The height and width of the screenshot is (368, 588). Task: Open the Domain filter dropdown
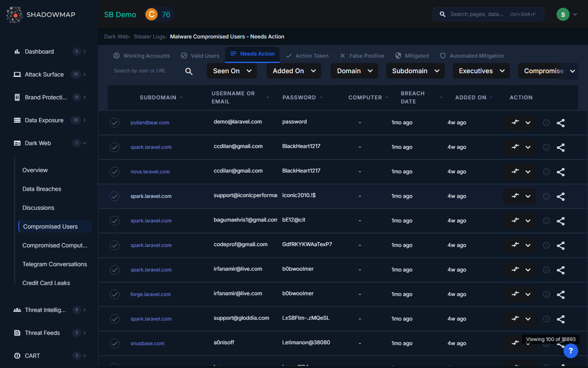(x=354, y=71)
